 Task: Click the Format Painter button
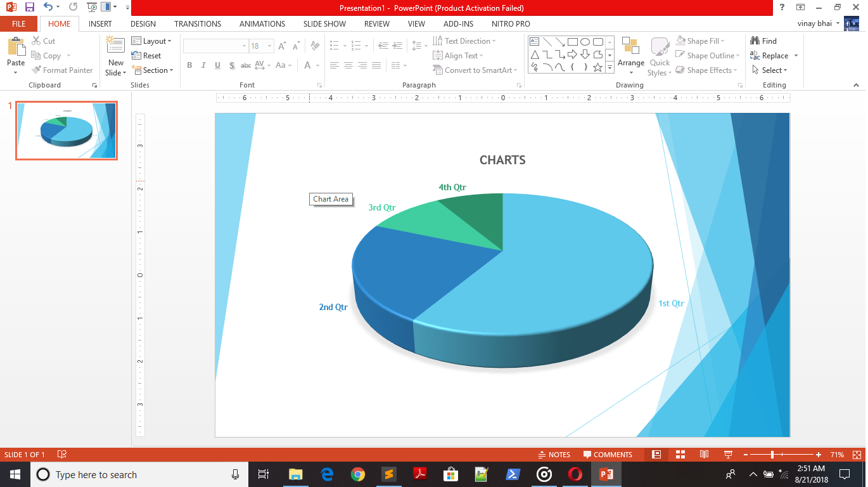coord(62,70)
